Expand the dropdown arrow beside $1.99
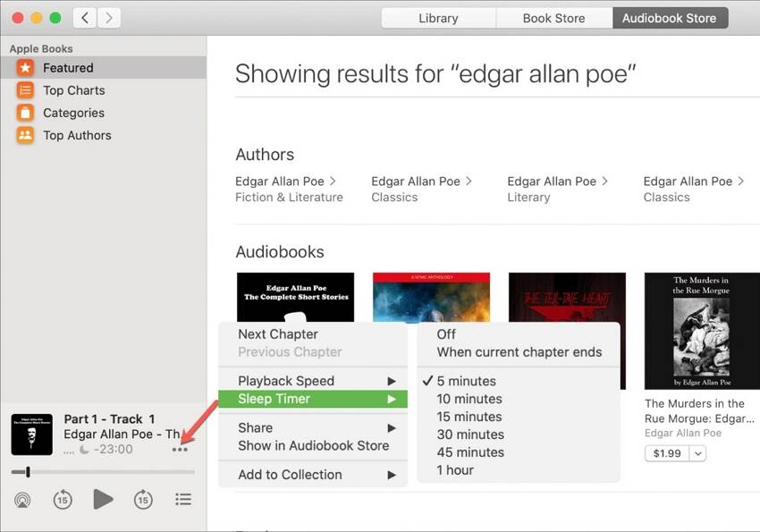Viewport: 760px width, 532px height. (698, 453)
